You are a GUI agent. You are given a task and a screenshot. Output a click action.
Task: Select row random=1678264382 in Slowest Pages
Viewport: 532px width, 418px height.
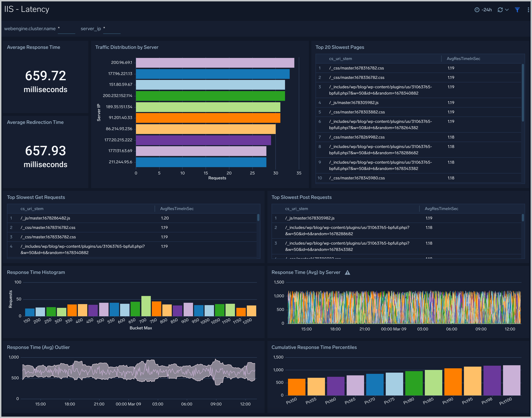click(x=418, y=125)
